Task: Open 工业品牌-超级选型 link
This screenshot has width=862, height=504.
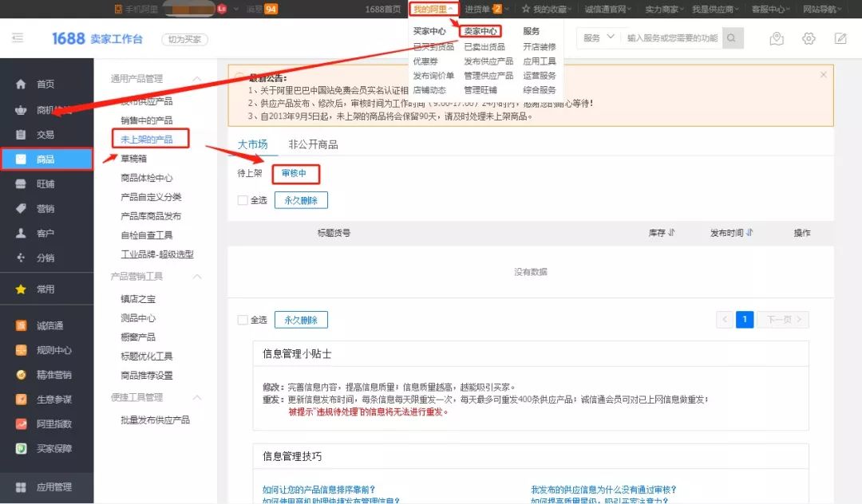Action: click(157, 254)
